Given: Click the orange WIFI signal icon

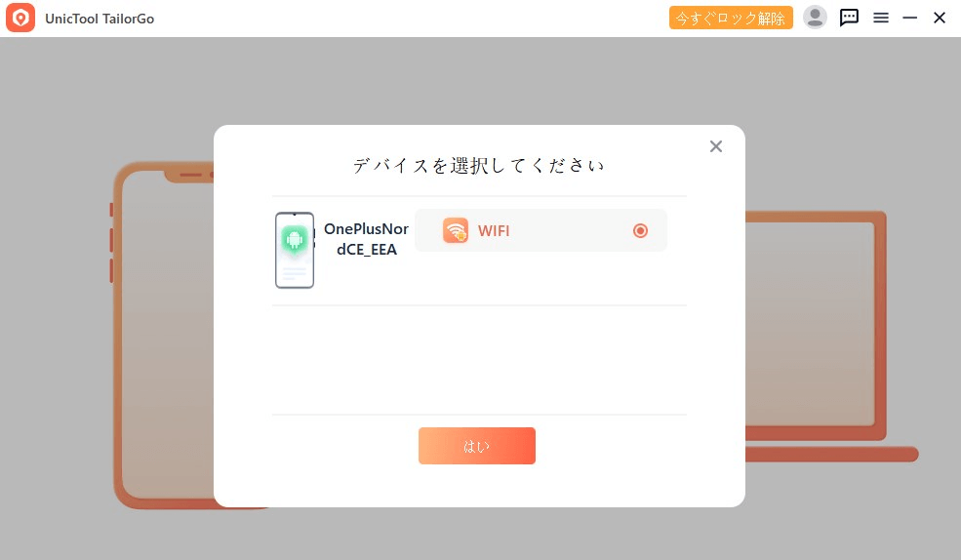Looking at the screenshot, I should 456,230.
